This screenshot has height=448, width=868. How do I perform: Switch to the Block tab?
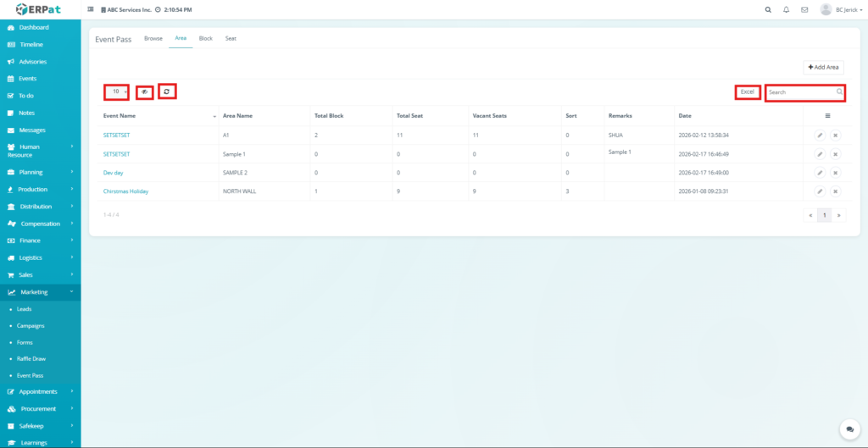click(205, 39)
